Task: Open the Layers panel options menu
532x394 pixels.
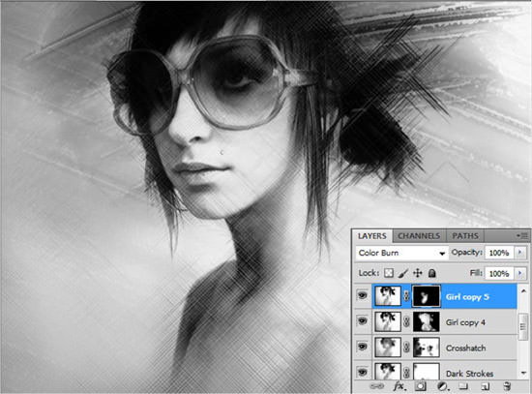Action: [522, 235]
